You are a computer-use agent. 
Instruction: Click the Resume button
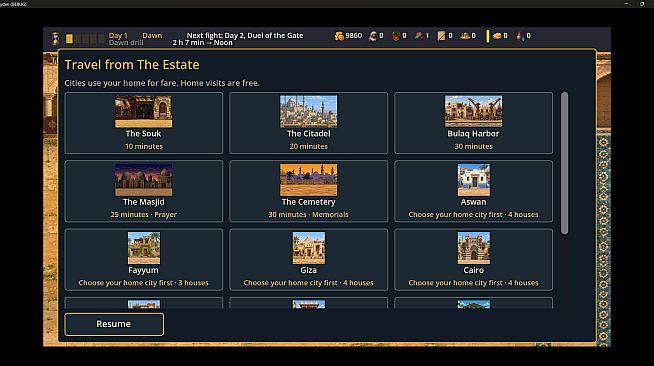pos(114,324)
